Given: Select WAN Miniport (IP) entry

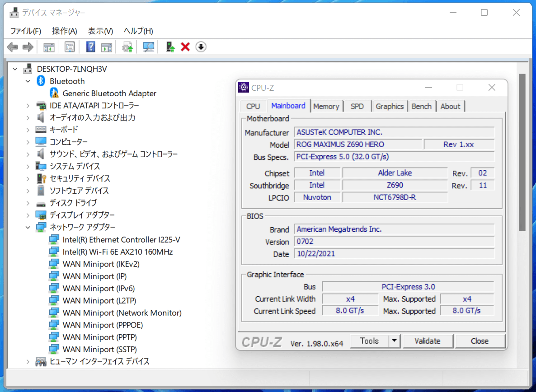Looking at the screenshot, I should 95,276.
